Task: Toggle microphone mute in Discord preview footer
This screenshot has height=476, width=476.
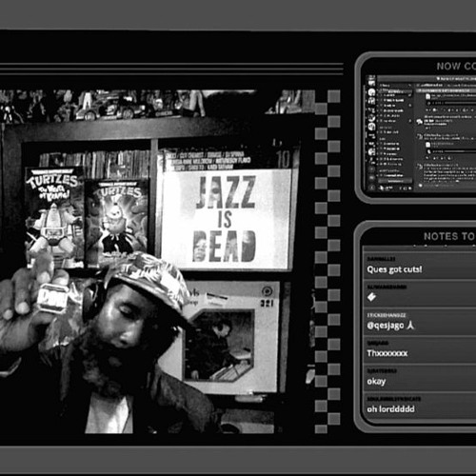Action: tap(401, 188)
